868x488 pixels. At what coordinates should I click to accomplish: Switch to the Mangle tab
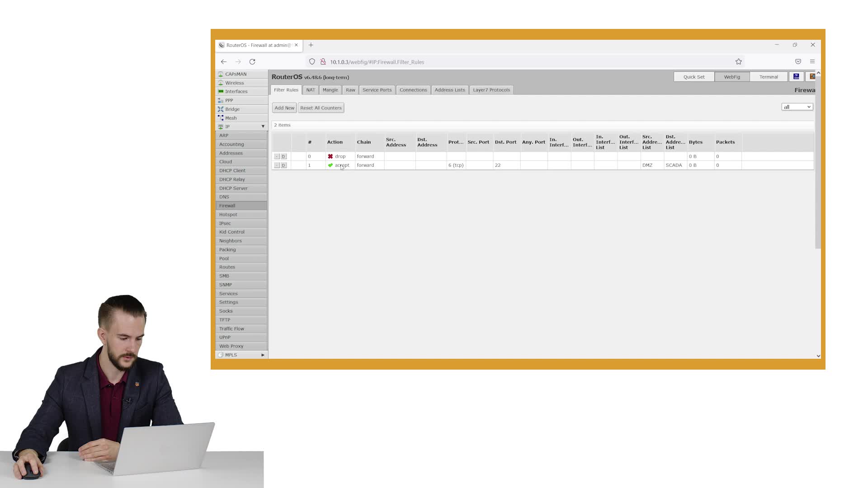(x=330, y=90)
